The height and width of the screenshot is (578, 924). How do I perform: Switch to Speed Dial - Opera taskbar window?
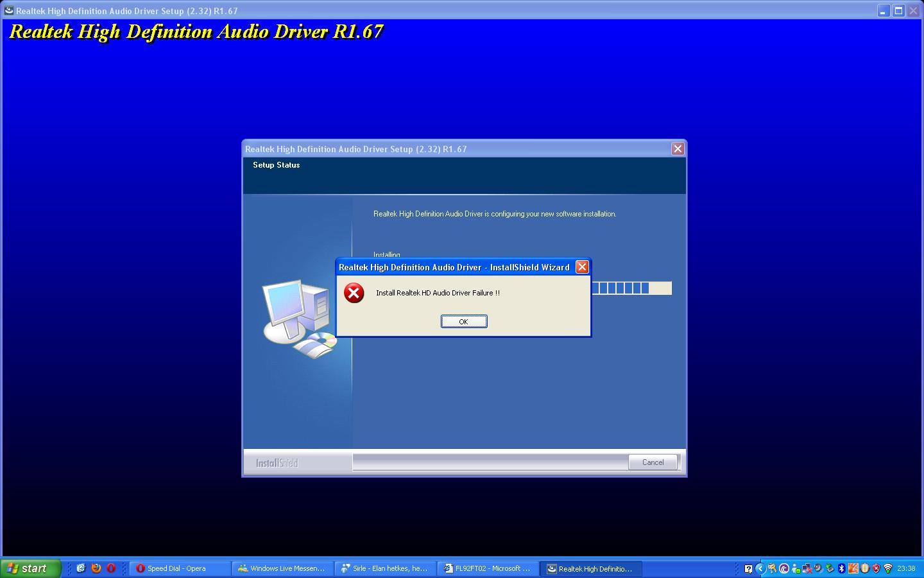pos(180,568)
